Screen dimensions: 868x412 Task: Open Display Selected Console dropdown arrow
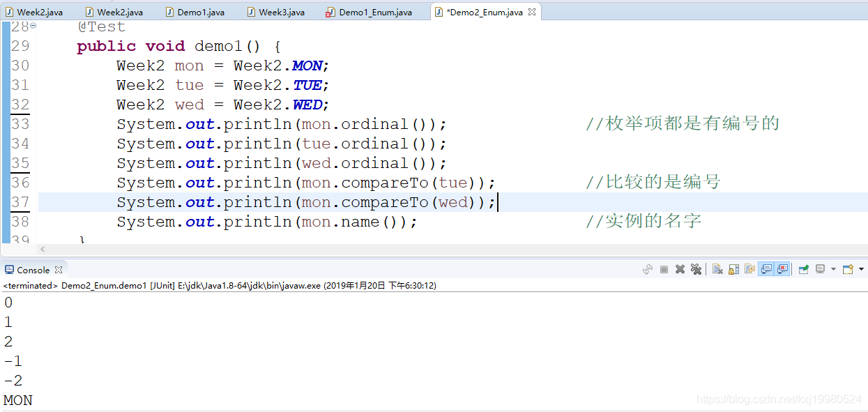point(833,269)
